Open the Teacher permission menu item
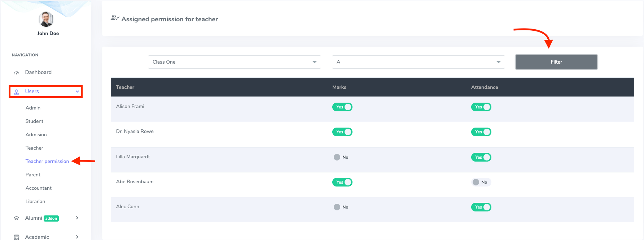This screenshot has height=240, width=644. [x=47, y=161]
